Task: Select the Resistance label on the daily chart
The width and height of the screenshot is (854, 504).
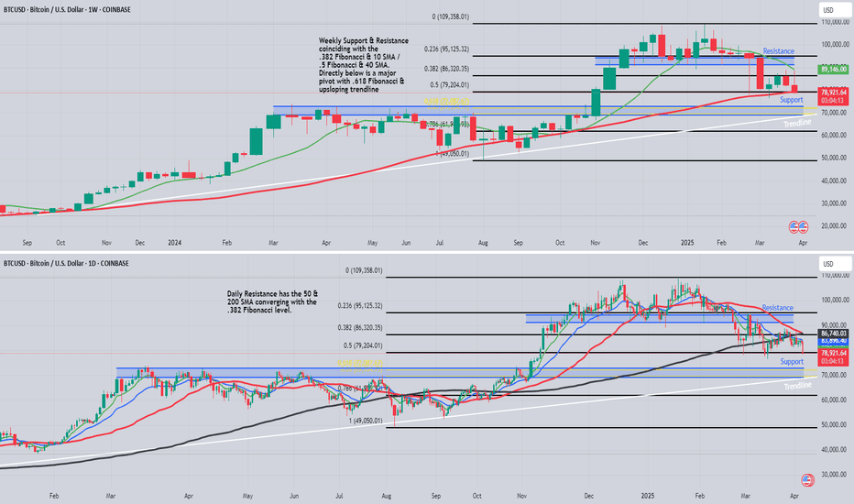Action: (777, 308)
